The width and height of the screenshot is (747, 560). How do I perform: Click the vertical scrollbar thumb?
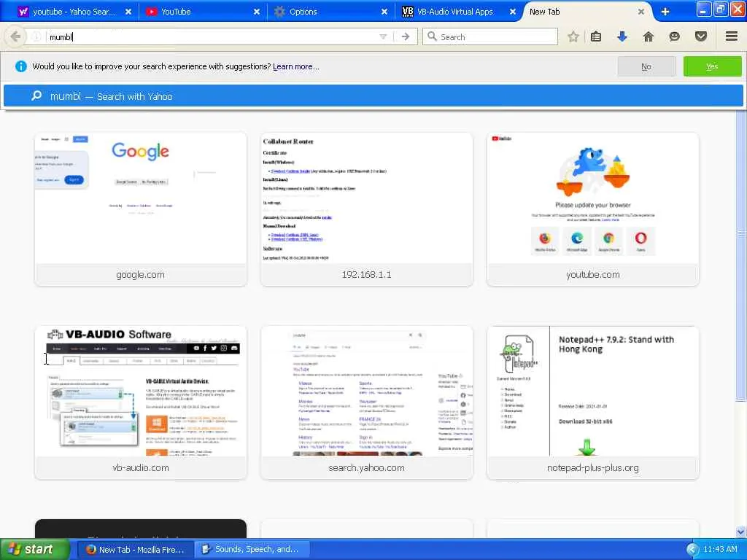(741, 257)
